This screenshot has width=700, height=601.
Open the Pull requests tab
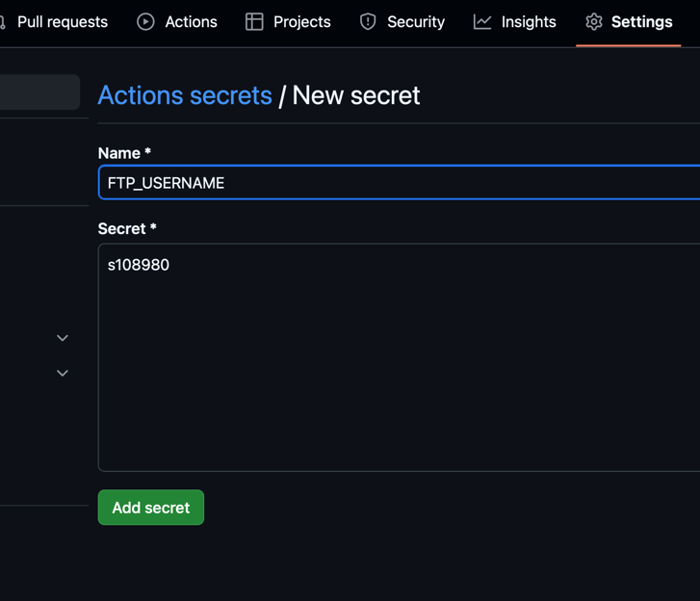62,21
